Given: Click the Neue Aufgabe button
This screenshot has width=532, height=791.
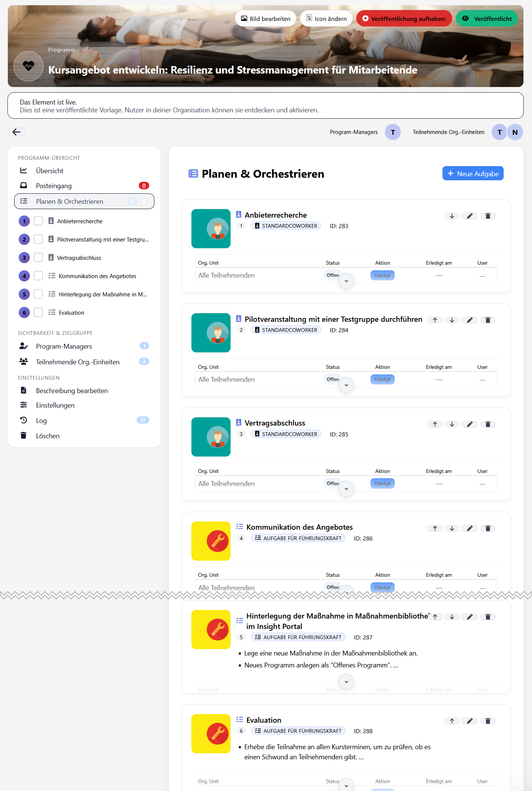Looking at the screenshot, I should click(x=473, y=174).
